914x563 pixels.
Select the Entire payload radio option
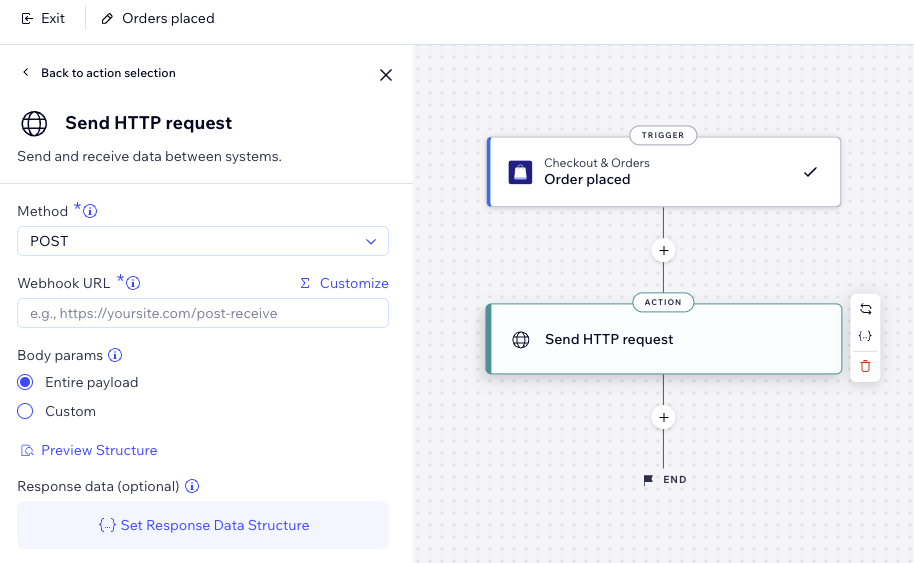[25, 382]
